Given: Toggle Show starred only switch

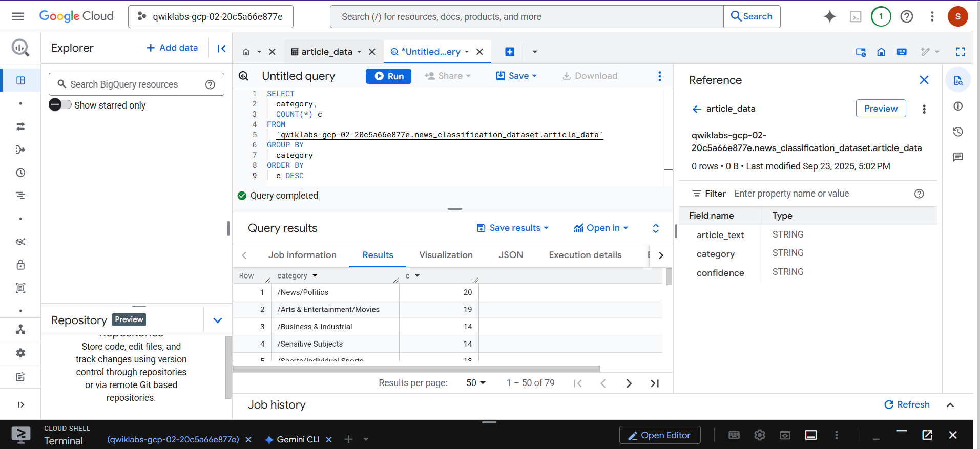Looking at the screenshot, I should [60, 105].
